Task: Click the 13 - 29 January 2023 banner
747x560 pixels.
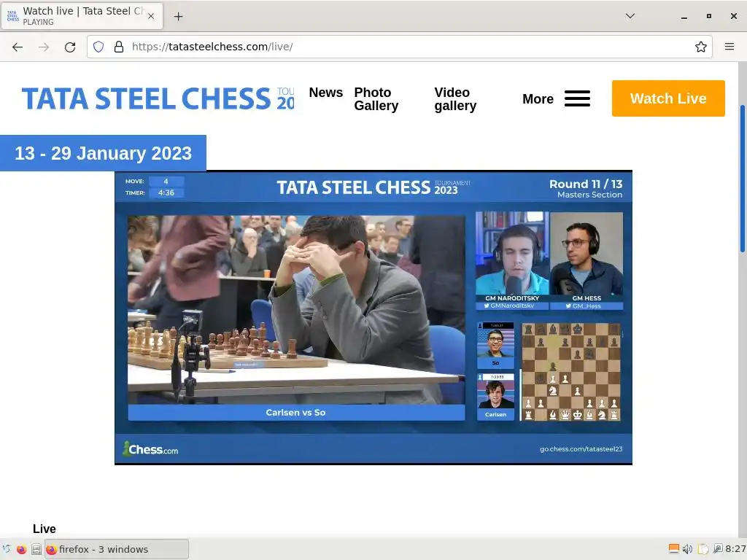Action: [103, 153]
